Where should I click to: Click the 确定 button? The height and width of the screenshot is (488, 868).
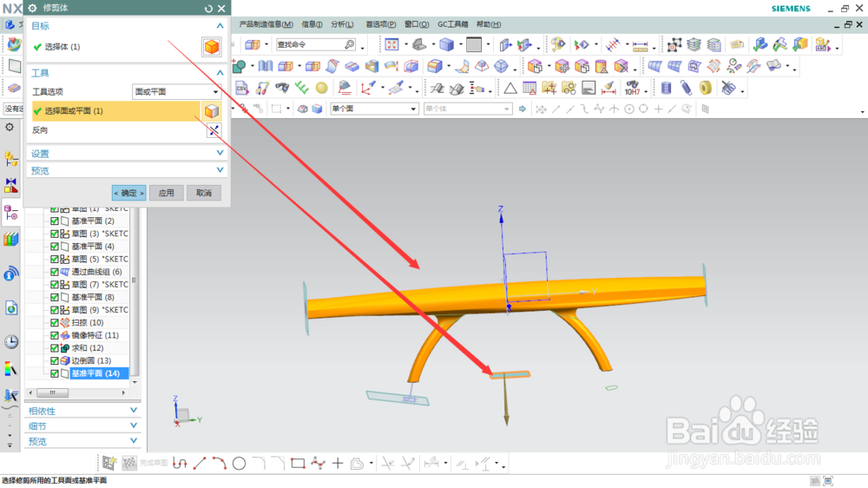(x=129, y=193)
